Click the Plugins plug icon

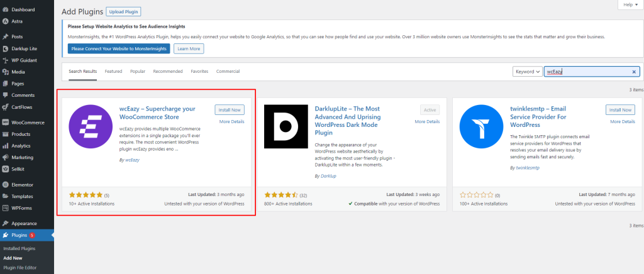coord(5,236)
